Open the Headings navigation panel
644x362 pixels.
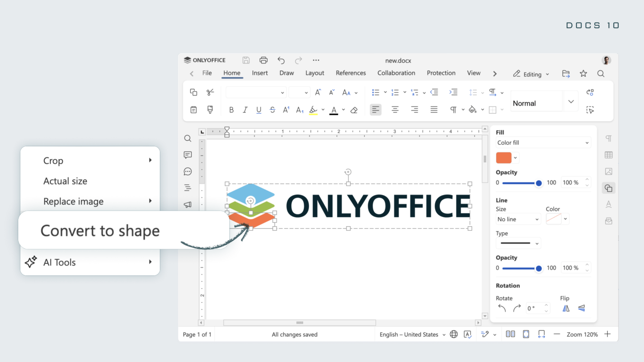pos(188,188)
